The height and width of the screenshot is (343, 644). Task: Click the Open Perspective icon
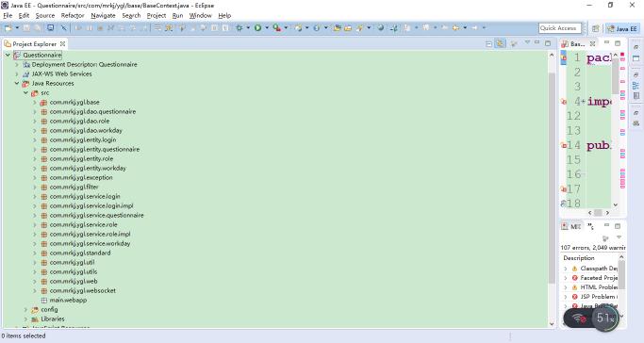(596, 28)
